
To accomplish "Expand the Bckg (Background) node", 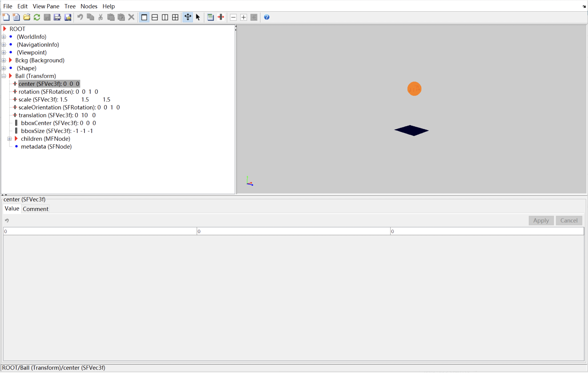I will [x=4, y=60].
